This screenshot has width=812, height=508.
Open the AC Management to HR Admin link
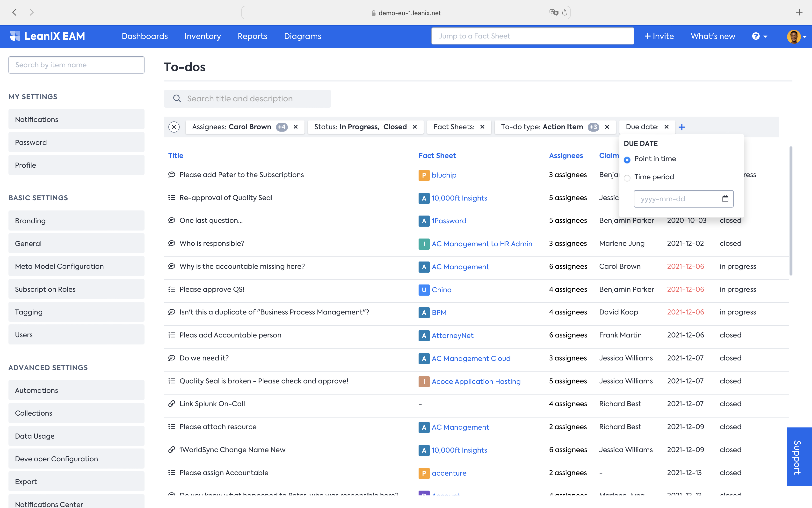click(x=482, y=244)
